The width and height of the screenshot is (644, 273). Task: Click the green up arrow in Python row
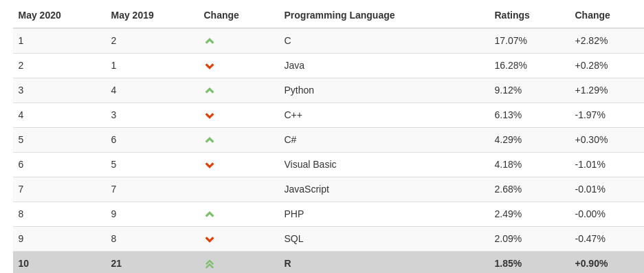(x=210, y=91)
